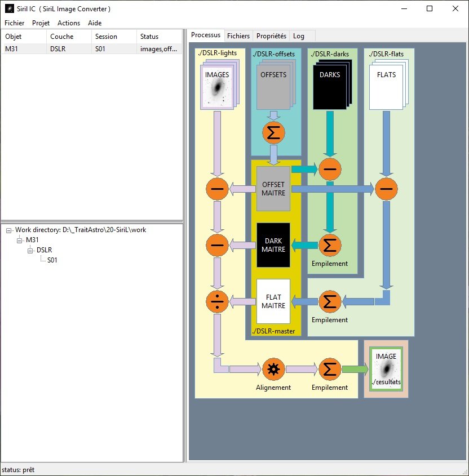Click the Session column header

coord(114,37)
